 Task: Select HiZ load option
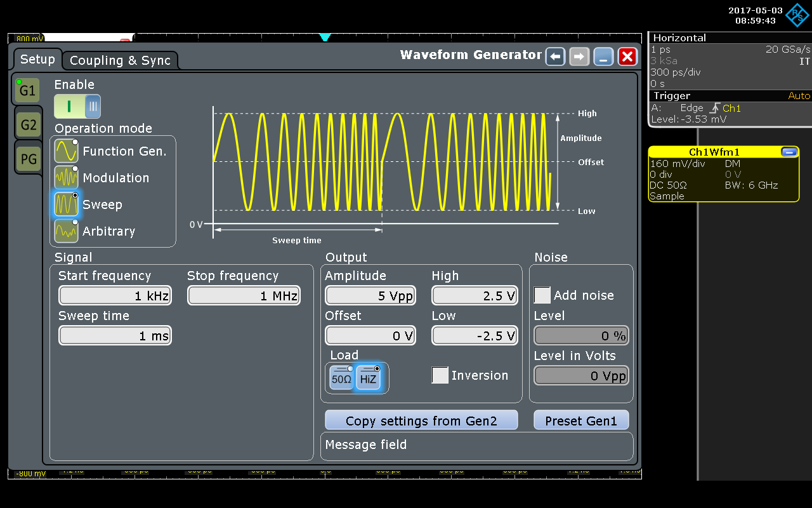point(368,378)
